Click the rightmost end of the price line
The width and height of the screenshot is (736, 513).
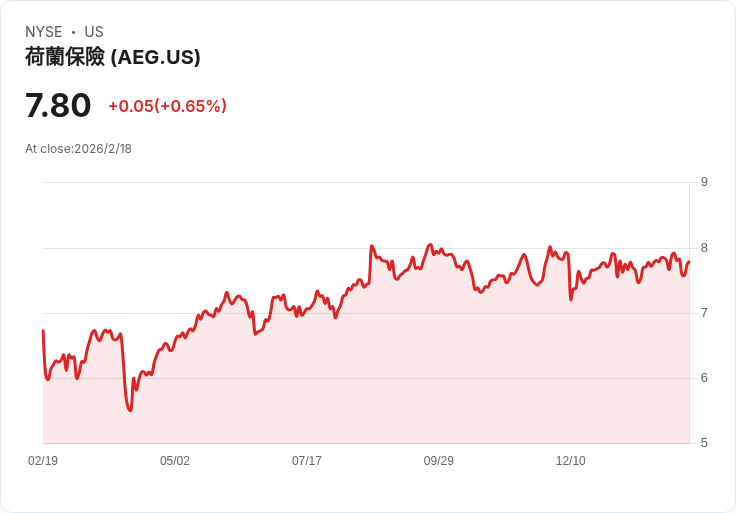(689, 262)
